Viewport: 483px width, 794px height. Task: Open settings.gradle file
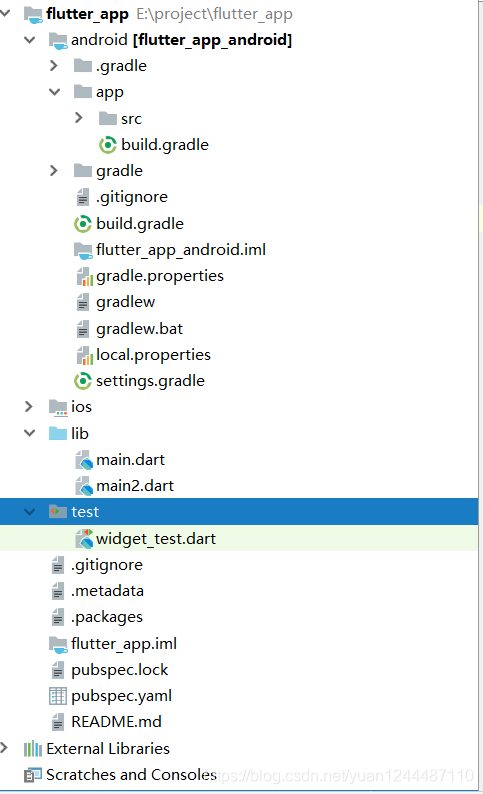[150, 381]
